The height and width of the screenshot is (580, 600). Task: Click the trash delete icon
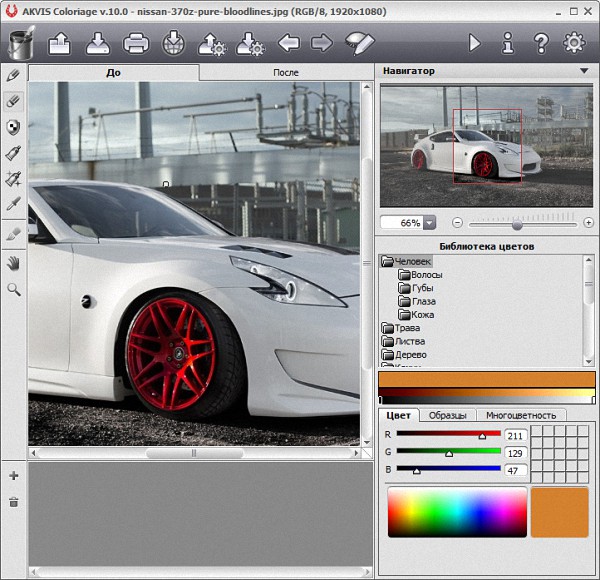14,501
